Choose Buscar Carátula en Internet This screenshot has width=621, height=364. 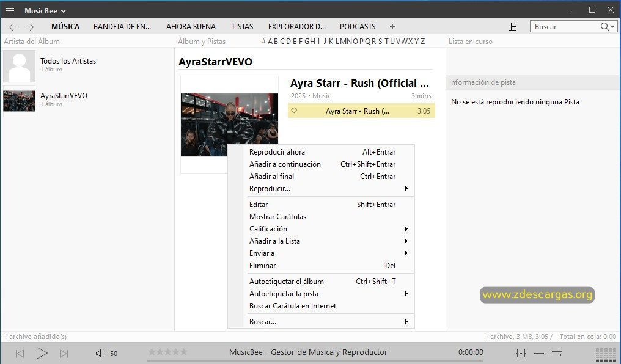[321, 306]
